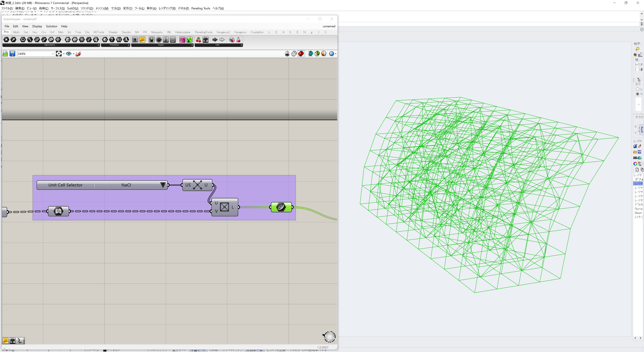Screen dimensions: 644x352
Task: Select the Value List input icon
Action: [x=173, y=40]
